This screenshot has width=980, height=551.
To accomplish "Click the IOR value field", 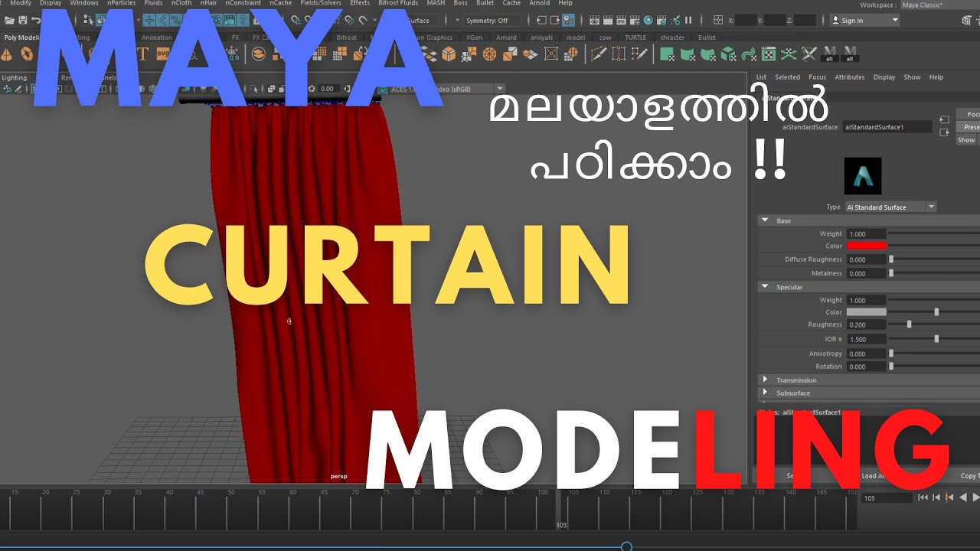I will [x=866, y=339].
